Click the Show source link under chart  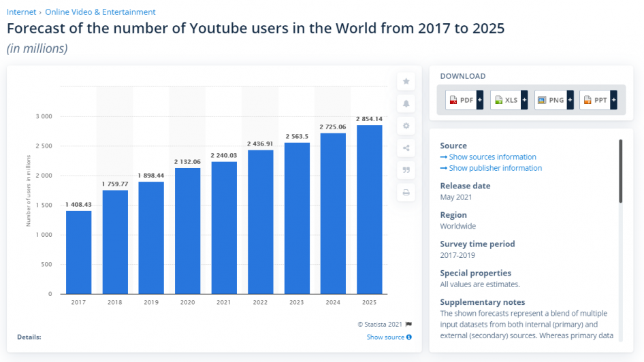pyautogui.click(x=385, y=337)
